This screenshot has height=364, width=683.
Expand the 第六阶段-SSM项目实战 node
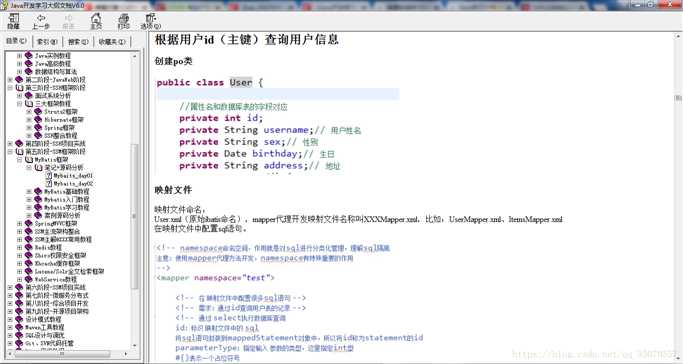10,287
